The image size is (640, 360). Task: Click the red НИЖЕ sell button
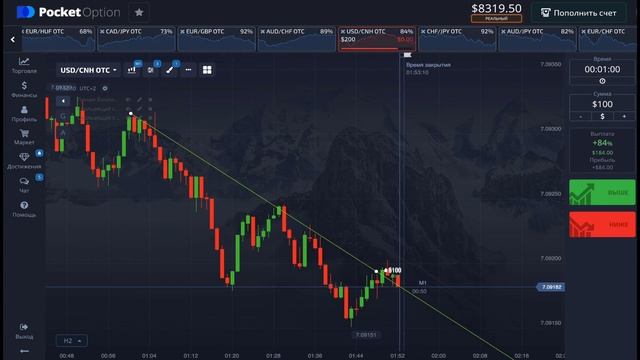coord(602,224)
